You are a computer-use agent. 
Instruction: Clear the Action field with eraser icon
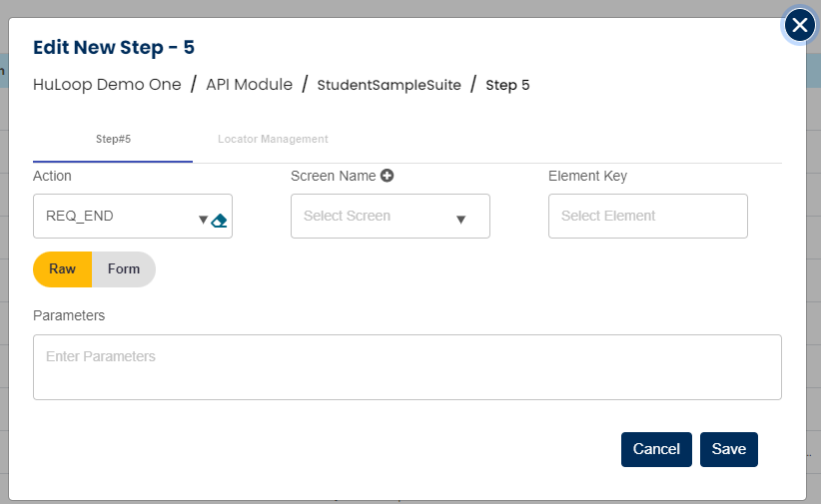(221, 221)
